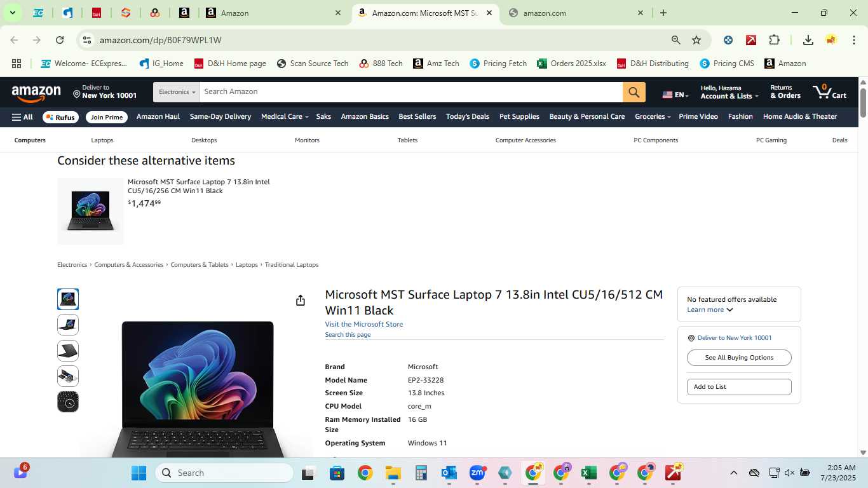Click the Search Amazon input field
Image resolution: width=868 pixels, height=488 pixels.
pos(411,92)
